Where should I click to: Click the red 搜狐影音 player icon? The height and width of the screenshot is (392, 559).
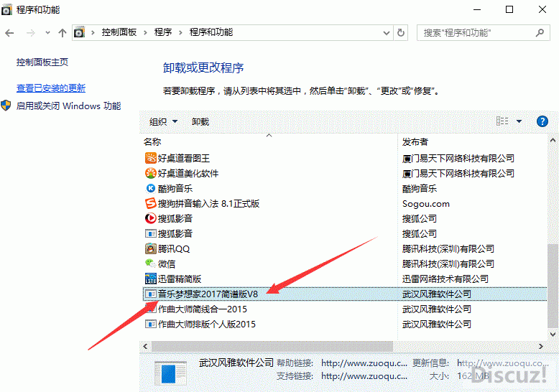pyautogui.click(x=150, y=218)
